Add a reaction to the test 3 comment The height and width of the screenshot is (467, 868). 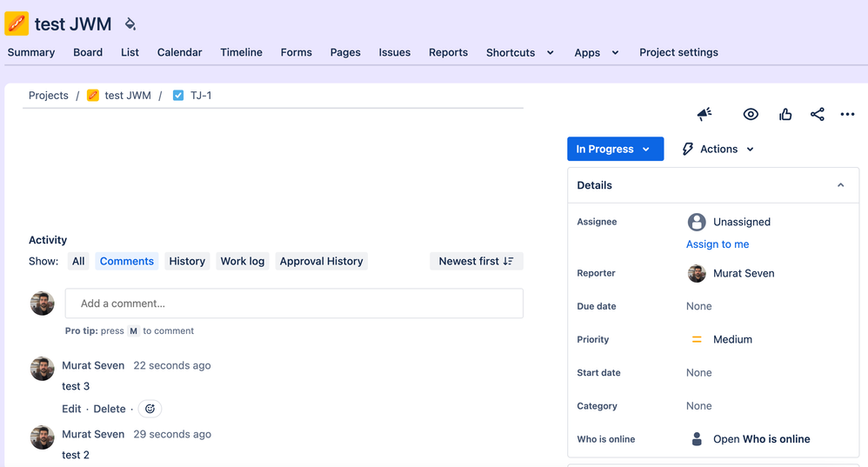pyautogui.click(x=150, y=409)
